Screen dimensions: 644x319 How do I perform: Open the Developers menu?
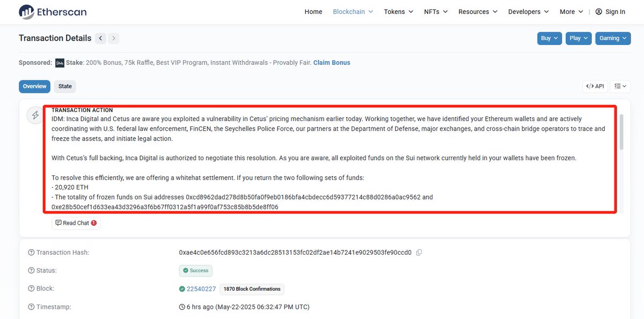(x=529, y=12)
